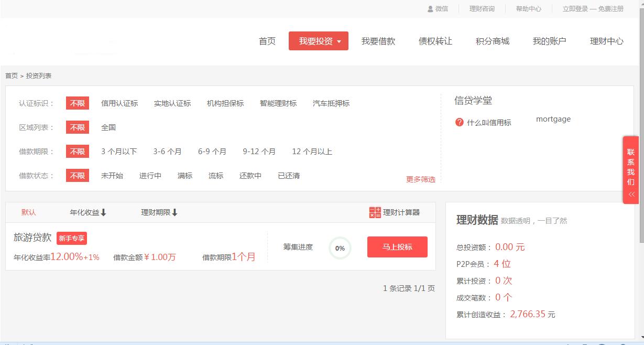Click 首页 in the breadcrumb

12,76
